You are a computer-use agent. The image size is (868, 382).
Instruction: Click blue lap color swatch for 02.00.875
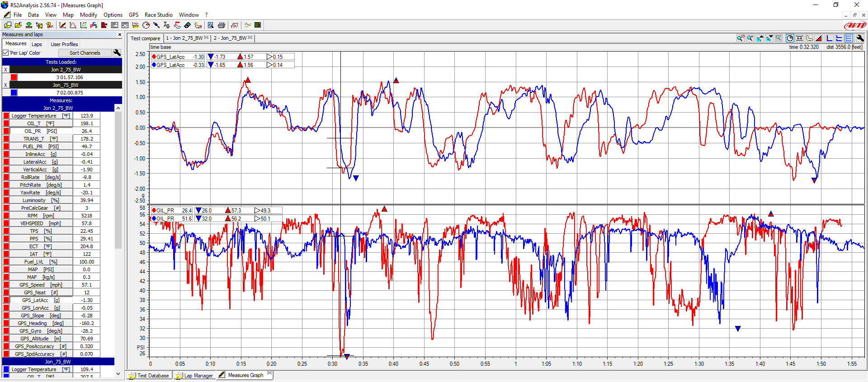coord(14,93)
